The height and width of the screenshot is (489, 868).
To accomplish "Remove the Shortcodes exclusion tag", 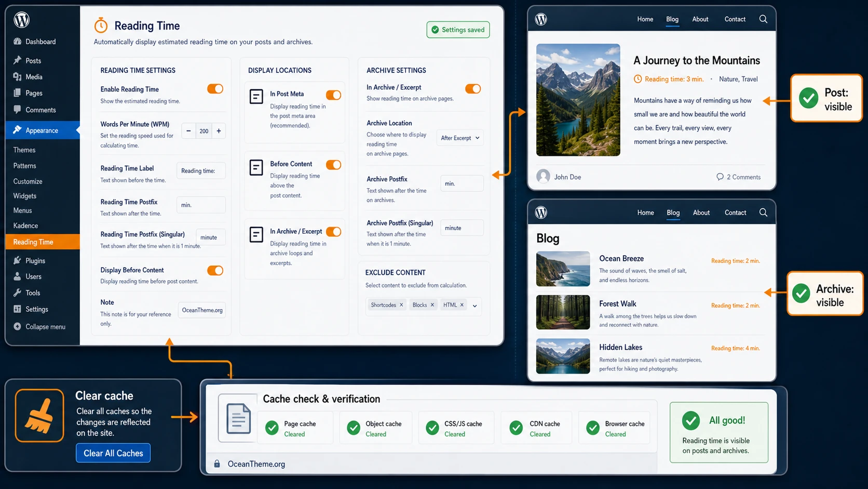I will pyautogui.click(x=401, y=305).
